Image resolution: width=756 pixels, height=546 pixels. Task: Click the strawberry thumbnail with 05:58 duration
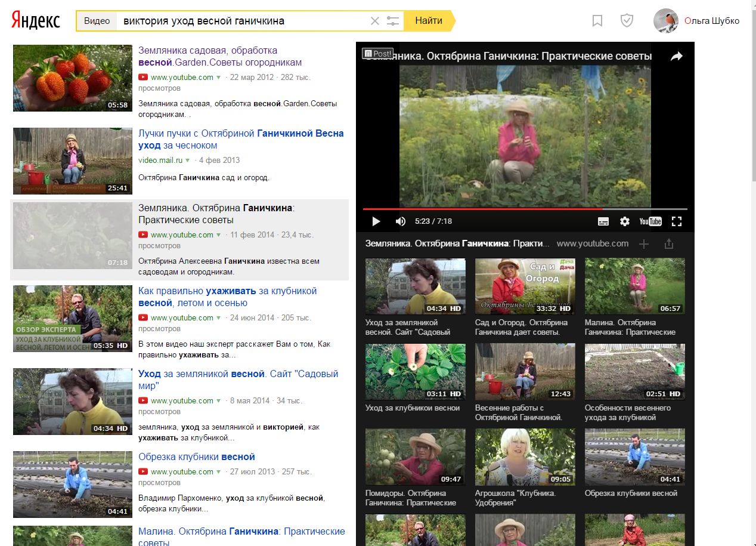[x=72, y=78]
